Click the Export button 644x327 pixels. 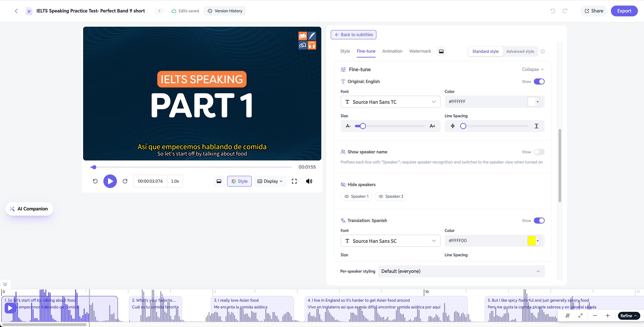(624, 11)
